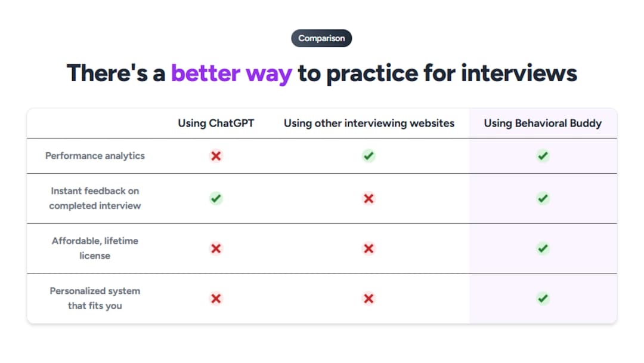
Task: Click the red X for ChatGPT performance analytics
Action: pos(216,156)
